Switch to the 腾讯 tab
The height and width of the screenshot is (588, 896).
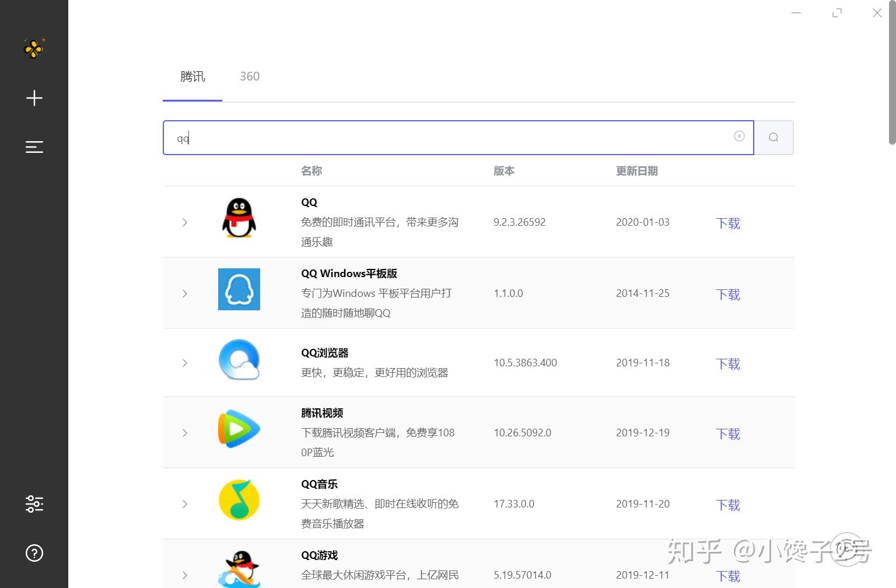pyautogui.click(x=192, y=76)
